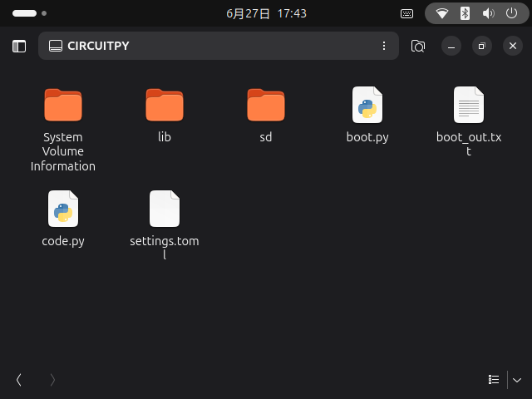Viewport: 532px width, 399px height.
Task: Click the boot.py file name
Action: (x=367, y=137)
